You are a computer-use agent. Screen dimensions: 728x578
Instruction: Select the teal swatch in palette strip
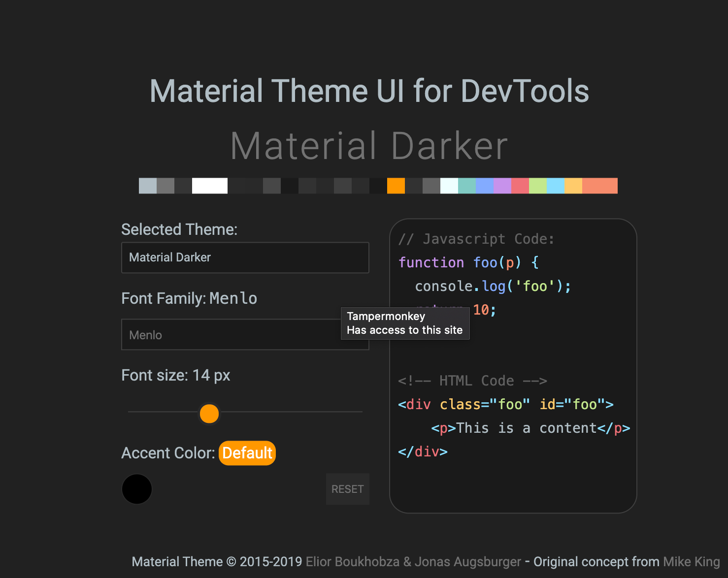pyautogui.click(x=467, y=186)
